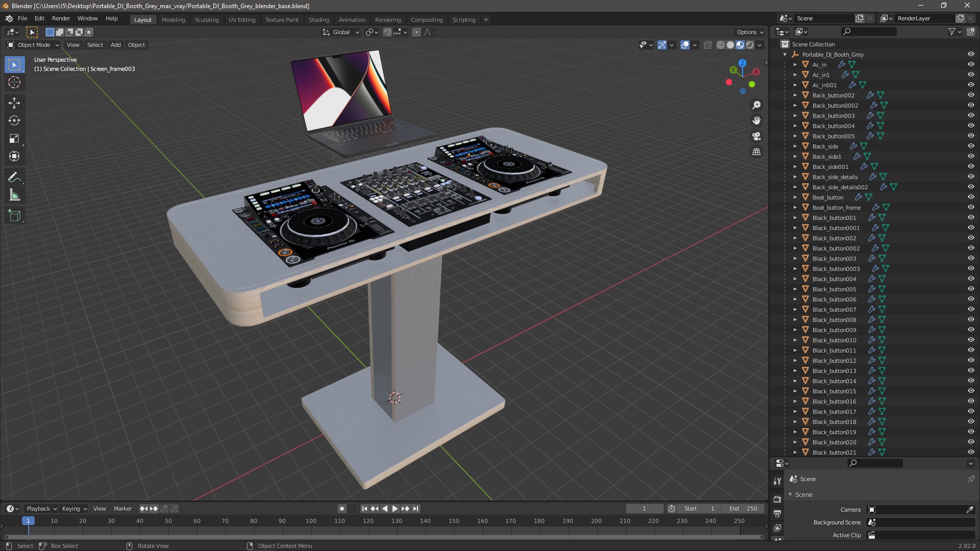The image size is (980, 551).
Task: Open the Add menu in viewport header
Action: [x=116, y=45]
